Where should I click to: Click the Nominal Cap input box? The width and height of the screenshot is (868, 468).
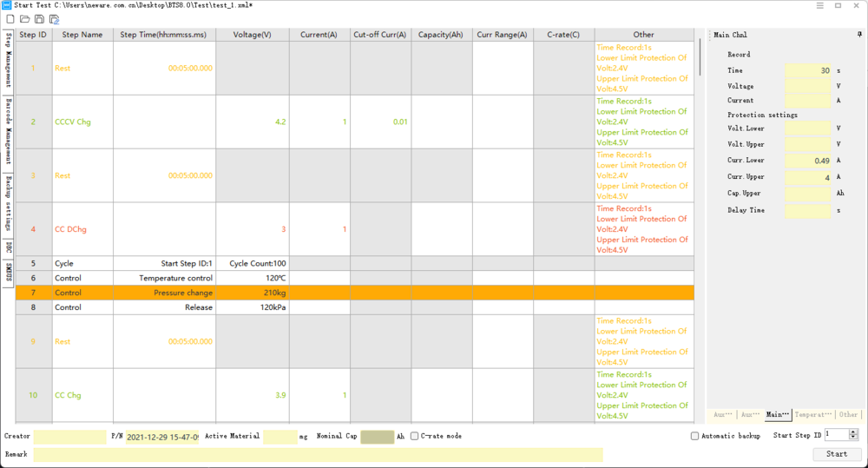click(377, 437)
